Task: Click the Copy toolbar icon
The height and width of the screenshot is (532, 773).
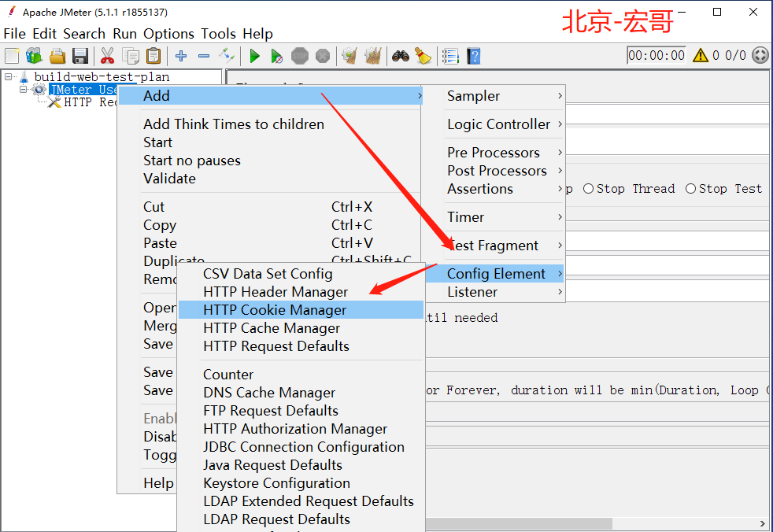Action: point(131,56)
